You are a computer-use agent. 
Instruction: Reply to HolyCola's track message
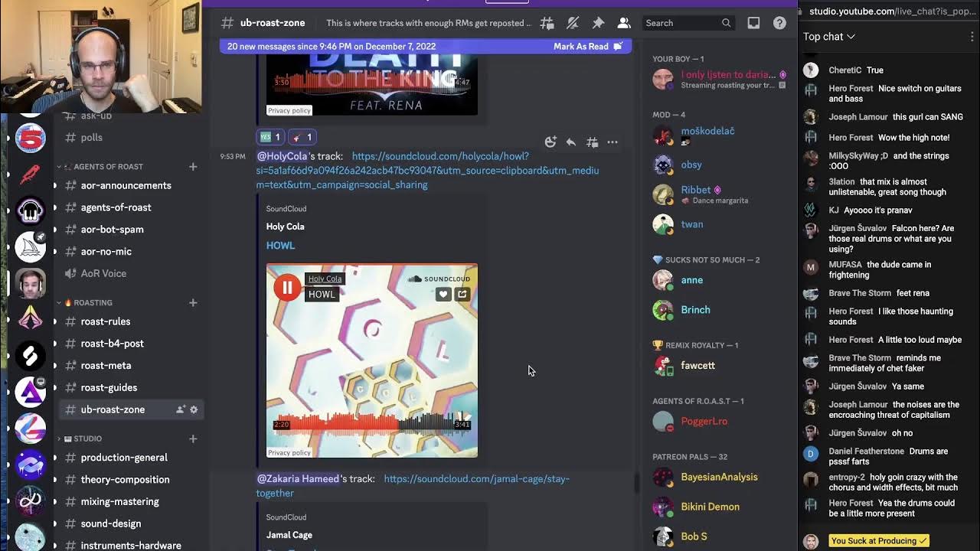(571, 142)
